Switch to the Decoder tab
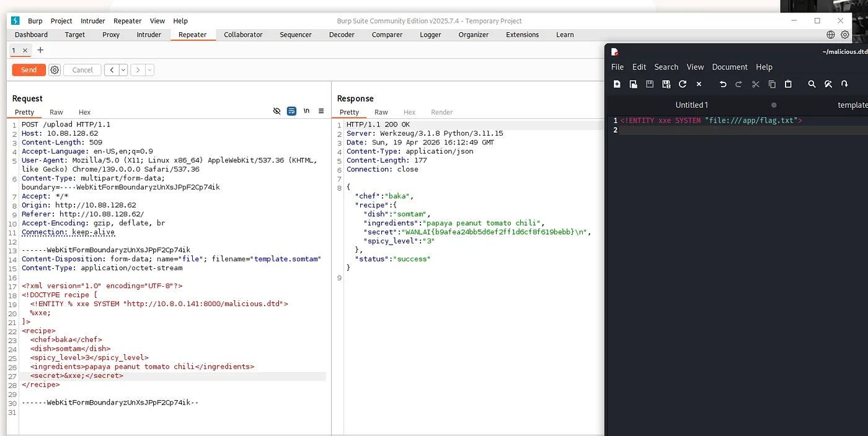The image size is (868, 436). pyautogui.click(x=342, y=35)
